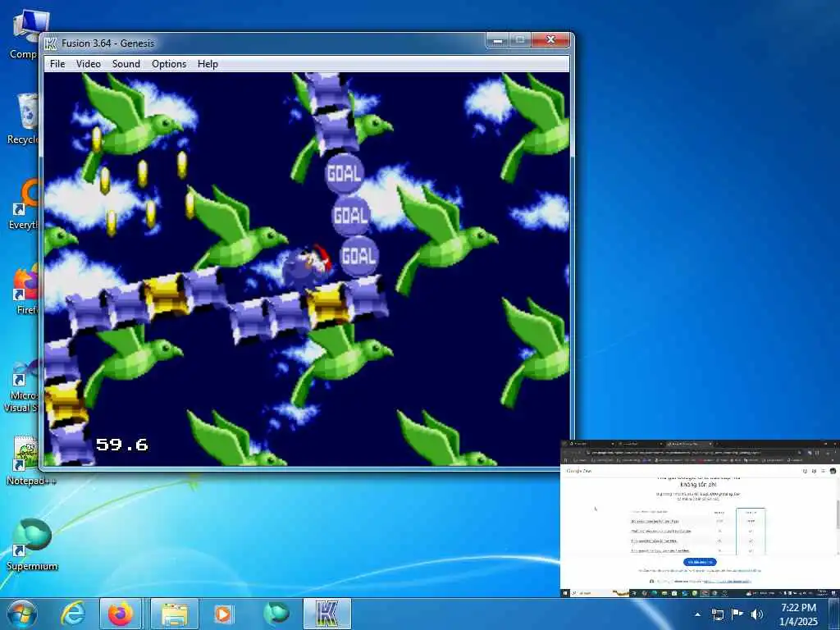The height and width of the screenshot is (630, 840).
Task: Click the bottom GOAL bubble in game
Action: coord(358,256)
